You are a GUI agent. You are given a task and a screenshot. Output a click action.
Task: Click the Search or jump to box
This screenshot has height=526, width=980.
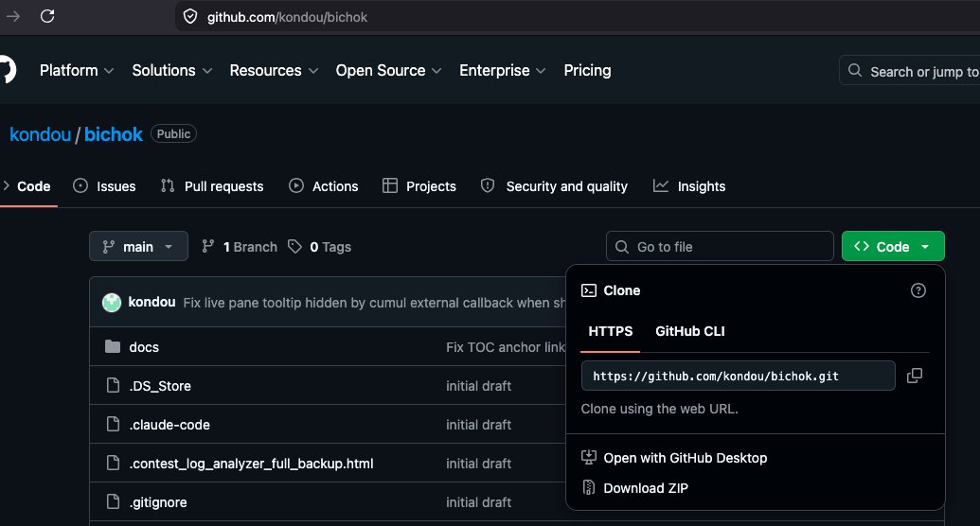click(x=910, y=71)
